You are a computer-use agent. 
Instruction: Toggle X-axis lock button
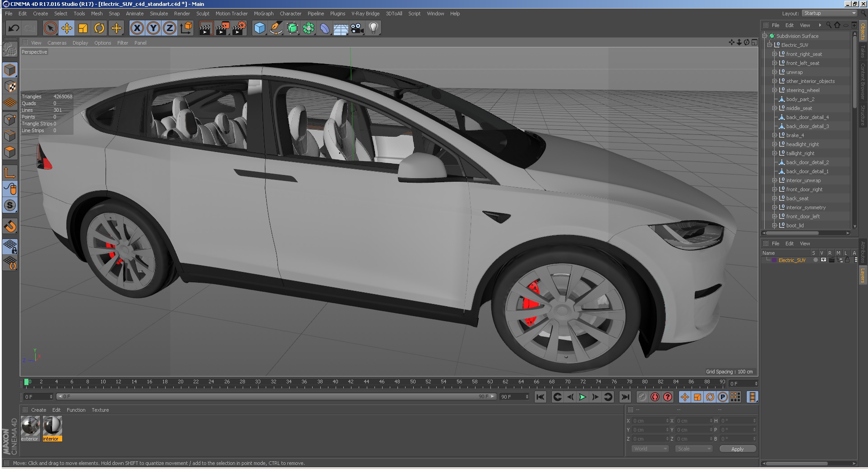pyautogui.click(x=137, y=28)
